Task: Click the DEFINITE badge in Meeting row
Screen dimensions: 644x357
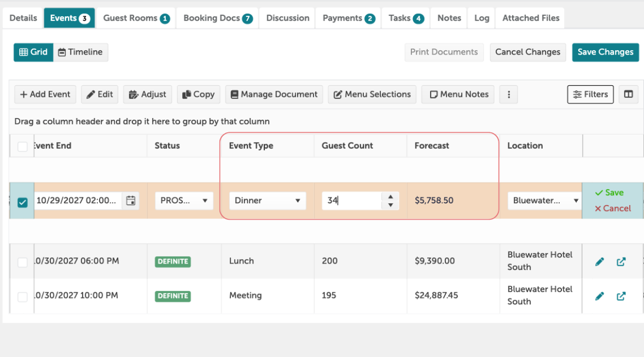Action: click(173, 296)
